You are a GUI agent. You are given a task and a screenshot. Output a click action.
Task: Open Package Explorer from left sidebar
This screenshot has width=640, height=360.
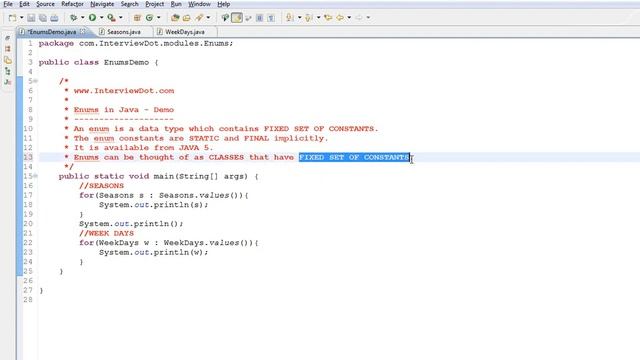(7, 49)
